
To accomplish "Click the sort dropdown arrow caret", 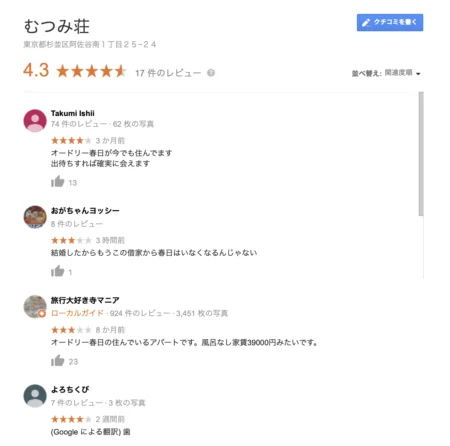I will (x=418, y=74).
